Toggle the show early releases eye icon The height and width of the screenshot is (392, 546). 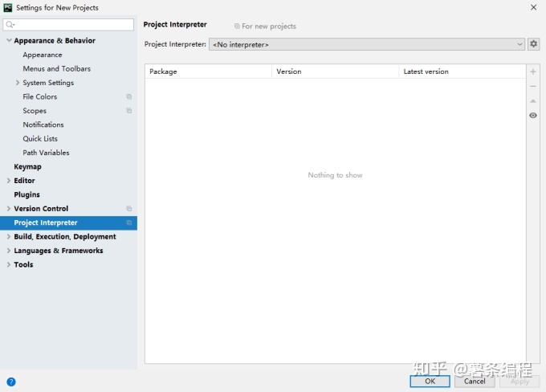[x=533, y=116]
